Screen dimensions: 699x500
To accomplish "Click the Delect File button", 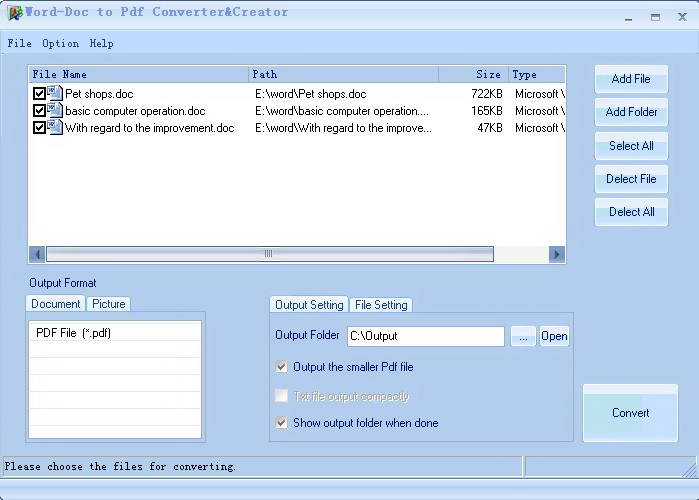I will click(x=631, y=179).
